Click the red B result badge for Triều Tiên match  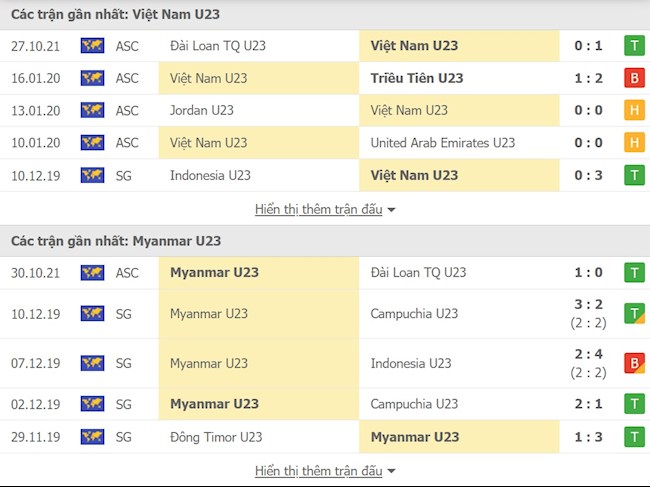click(x=633, y=78)
